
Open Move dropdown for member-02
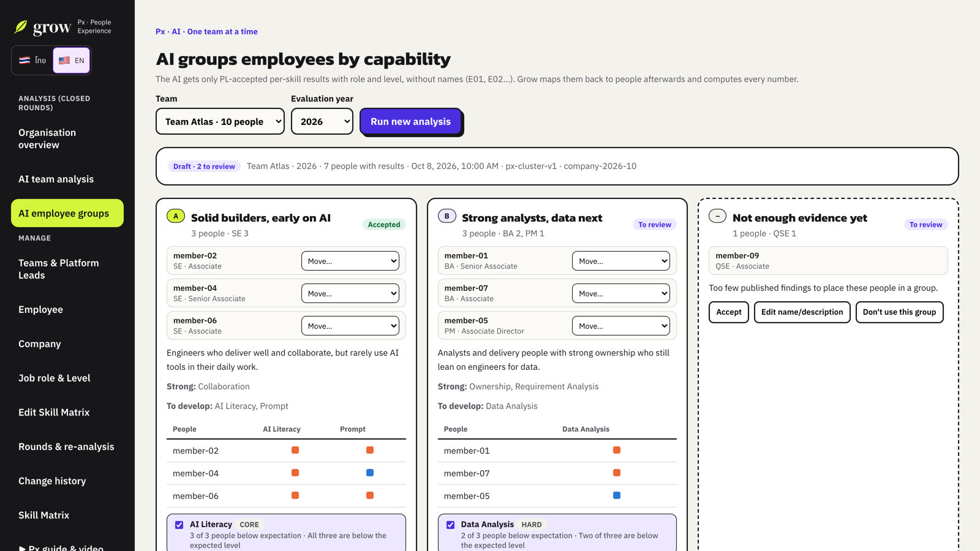point(350,261)
